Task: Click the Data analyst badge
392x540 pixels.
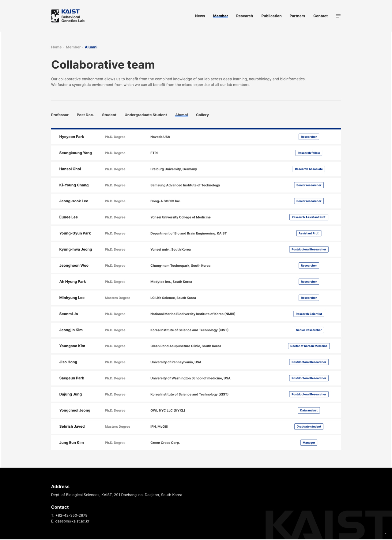Action: 309,411
